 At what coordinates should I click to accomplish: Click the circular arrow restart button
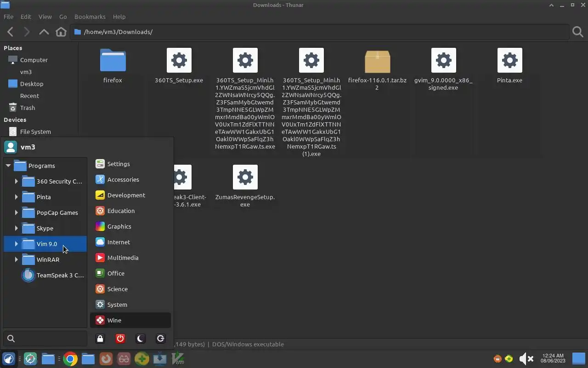coord(161,339)
